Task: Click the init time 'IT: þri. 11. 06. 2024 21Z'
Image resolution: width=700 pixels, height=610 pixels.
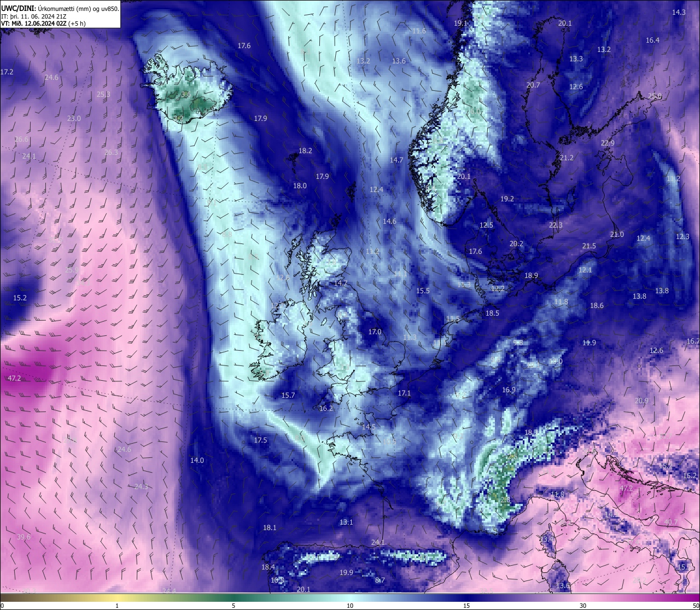Action: (x=34, y=16)
